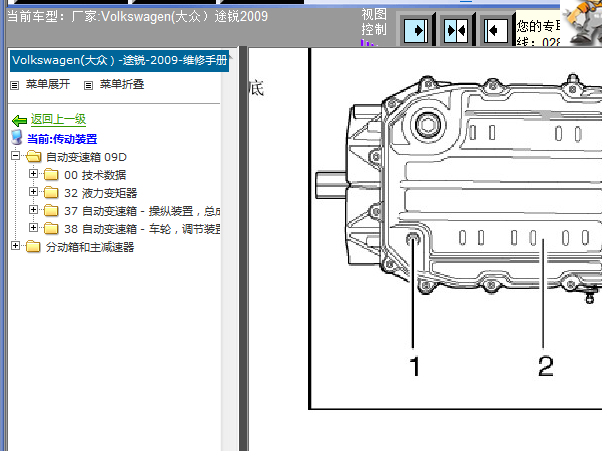Click the 分动箱和主减速器 folder icon
Viewport: 602px width, 451px height.
click(33, 246)
